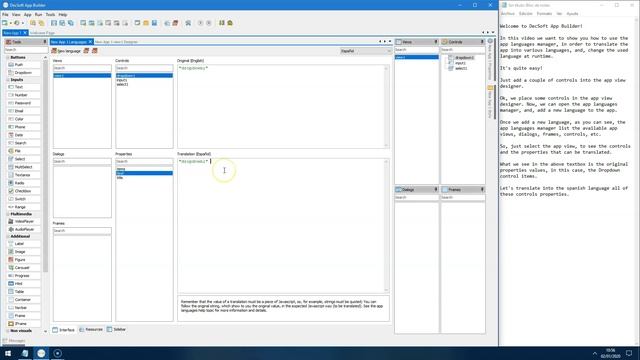Switch to the Sidebar bottom tab

click(116, 329)
